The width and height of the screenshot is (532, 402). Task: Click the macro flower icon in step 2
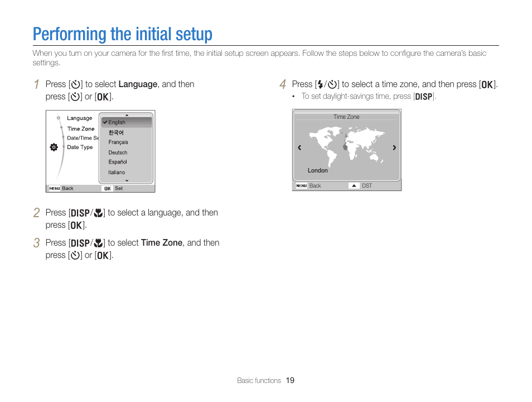[98, 213]
